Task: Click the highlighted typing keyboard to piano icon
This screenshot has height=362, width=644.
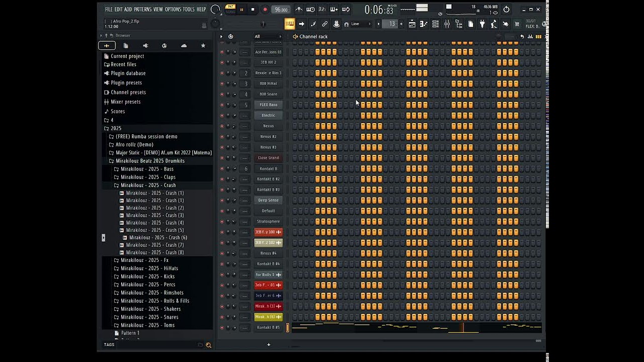Action: (290, 24)
